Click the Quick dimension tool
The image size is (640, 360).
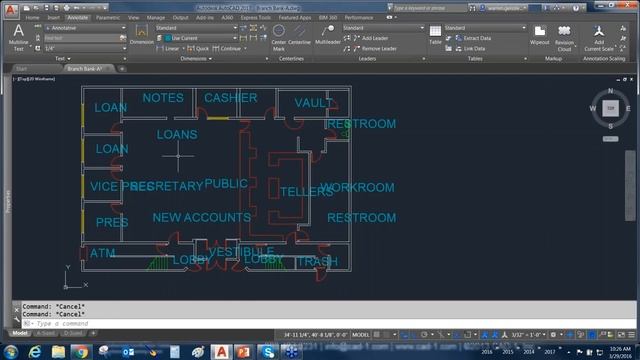point(198,49)
